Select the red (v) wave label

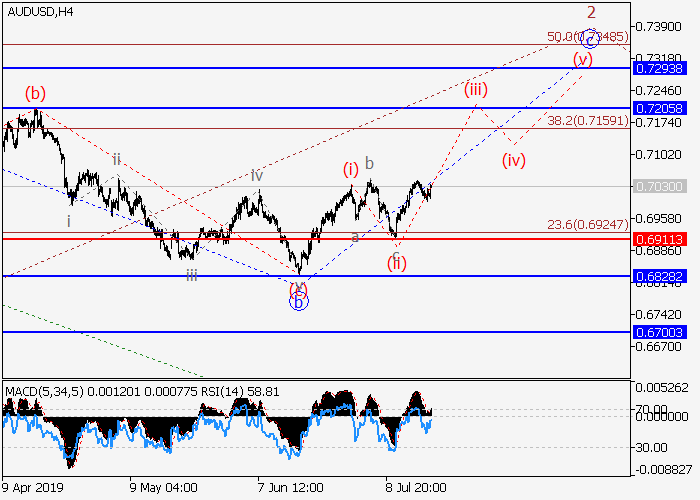pyautogui.click(x=583, y=59)
